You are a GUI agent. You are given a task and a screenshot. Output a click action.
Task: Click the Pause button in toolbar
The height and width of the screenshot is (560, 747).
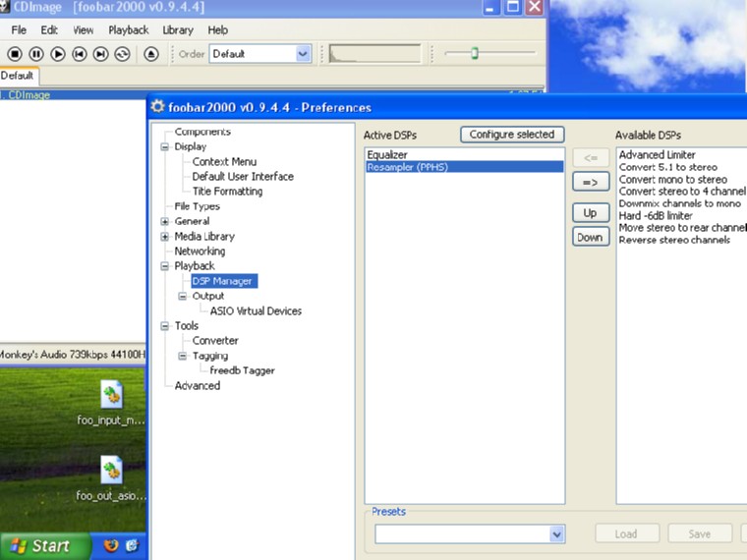click(36, 54)
